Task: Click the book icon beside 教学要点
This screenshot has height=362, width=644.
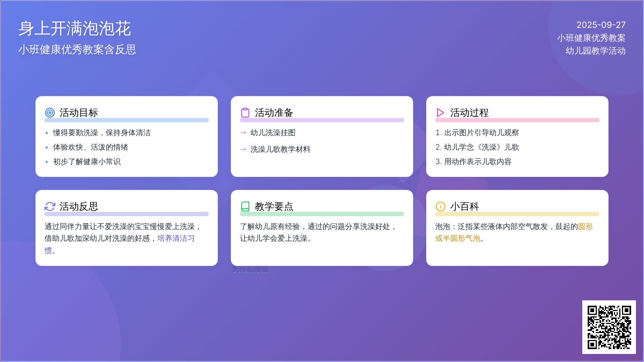Action: point(245,206)
